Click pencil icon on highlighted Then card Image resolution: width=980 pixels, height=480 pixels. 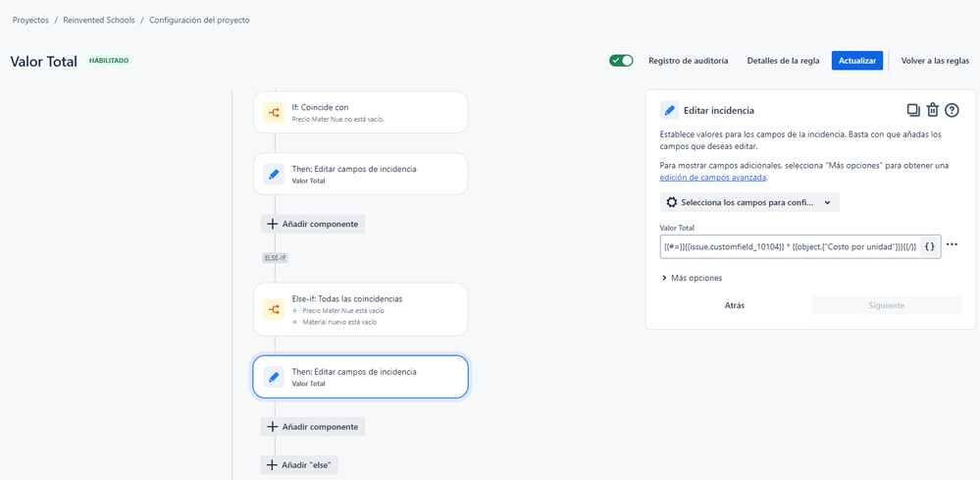pyautogui.click(x=274, y=377)
